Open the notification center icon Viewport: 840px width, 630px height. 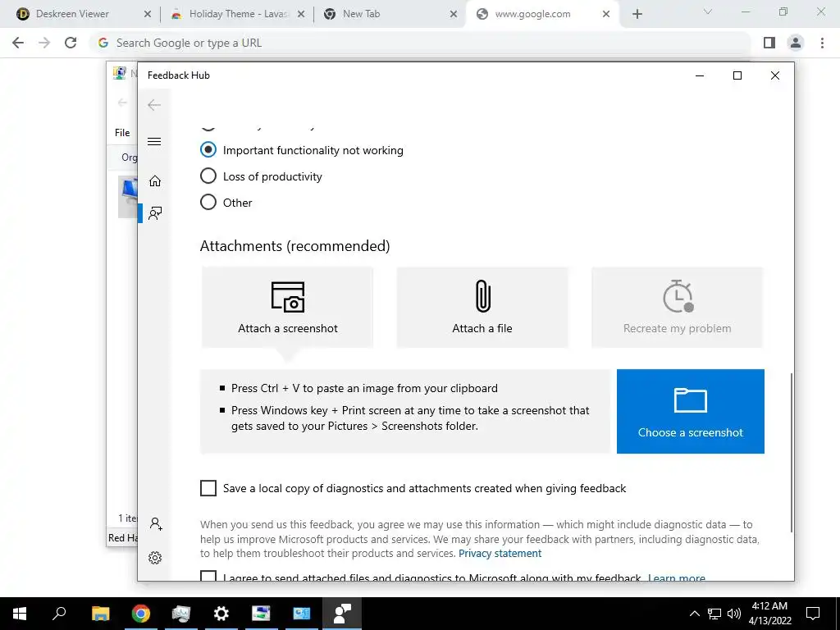click(x=813, y=614)
